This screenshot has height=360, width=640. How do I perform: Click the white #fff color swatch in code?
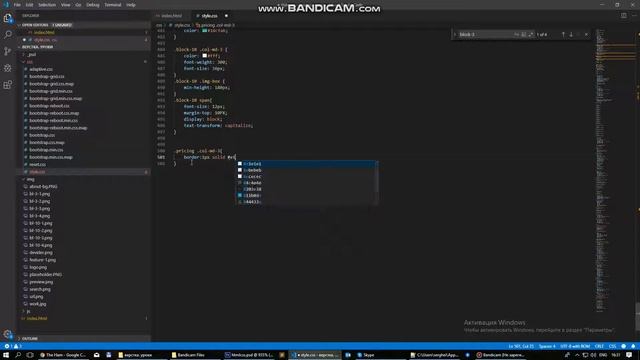click(204, 56)
